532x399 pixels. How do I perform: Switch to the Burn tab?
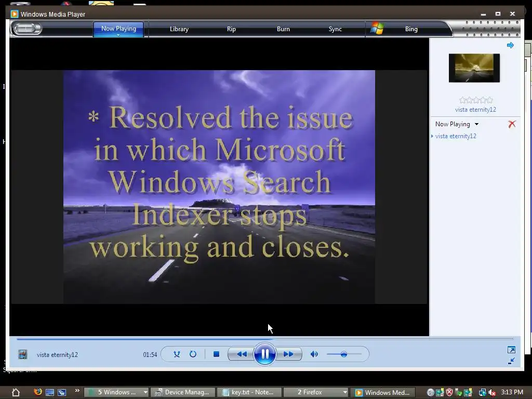(283, 29)
